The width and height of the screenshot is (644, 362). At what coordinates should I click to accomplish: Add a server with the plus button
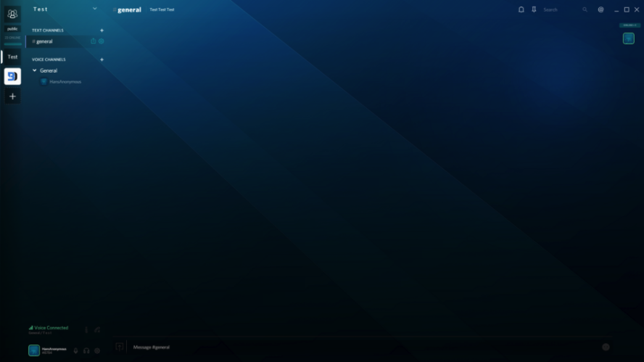(x=12, y=96)
